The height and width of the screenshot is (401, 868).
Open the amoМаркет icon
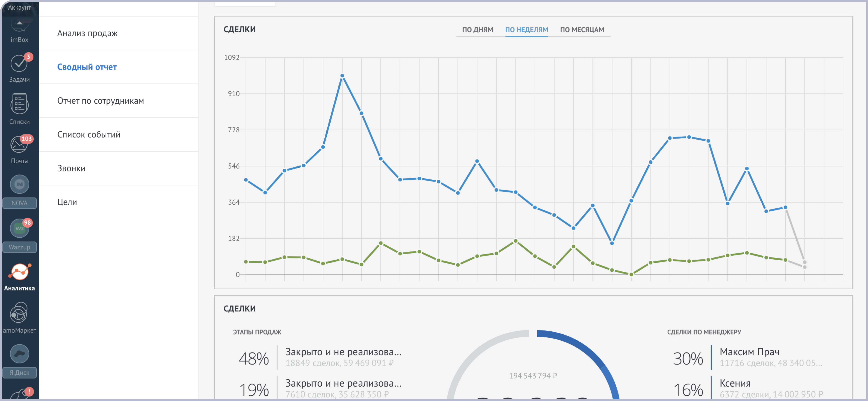coord(19,313)
